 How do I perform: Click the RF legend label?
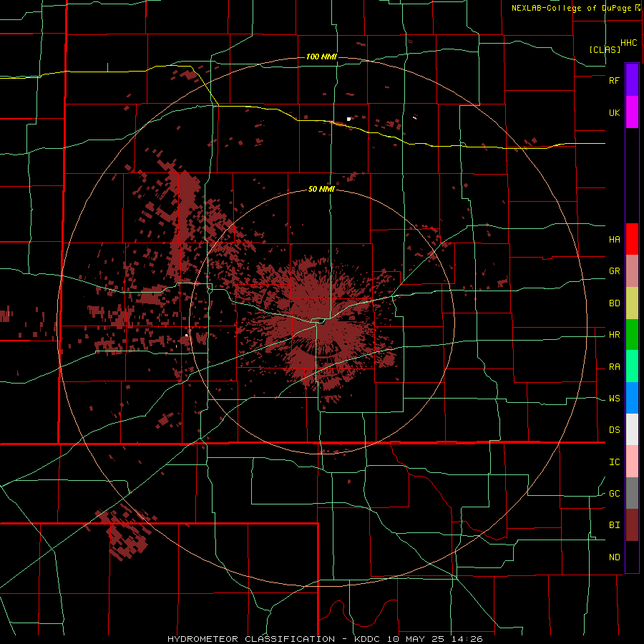pos(614,80)
